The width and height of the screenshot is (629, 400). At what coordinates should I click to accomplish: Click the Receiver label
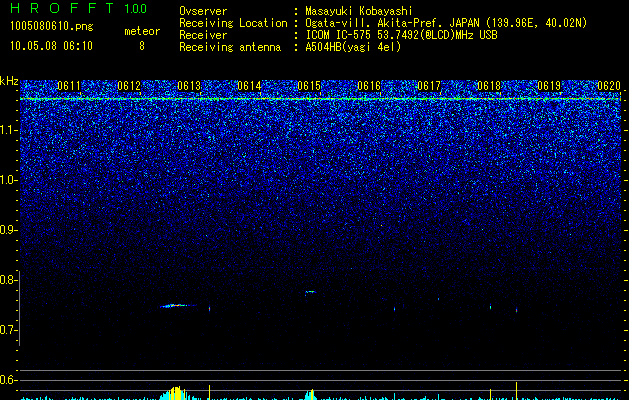203,35
